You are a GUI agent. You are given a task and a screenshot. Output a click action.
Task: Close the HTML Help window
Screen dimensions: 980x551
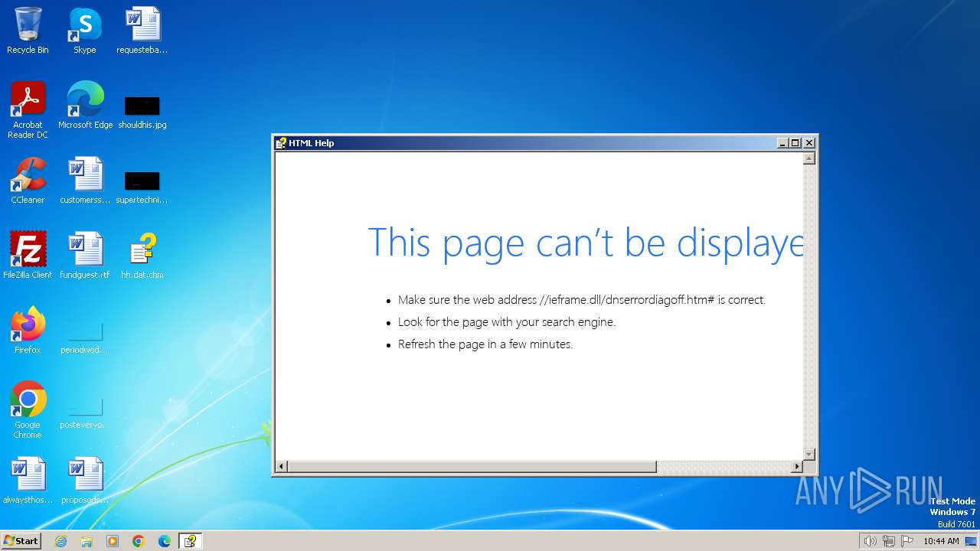809,143
